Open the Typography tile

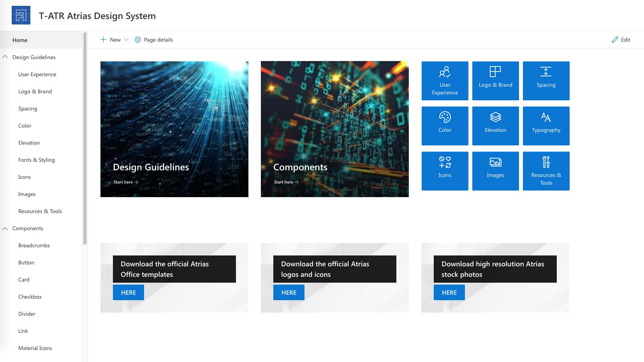(x=546, y=126)
